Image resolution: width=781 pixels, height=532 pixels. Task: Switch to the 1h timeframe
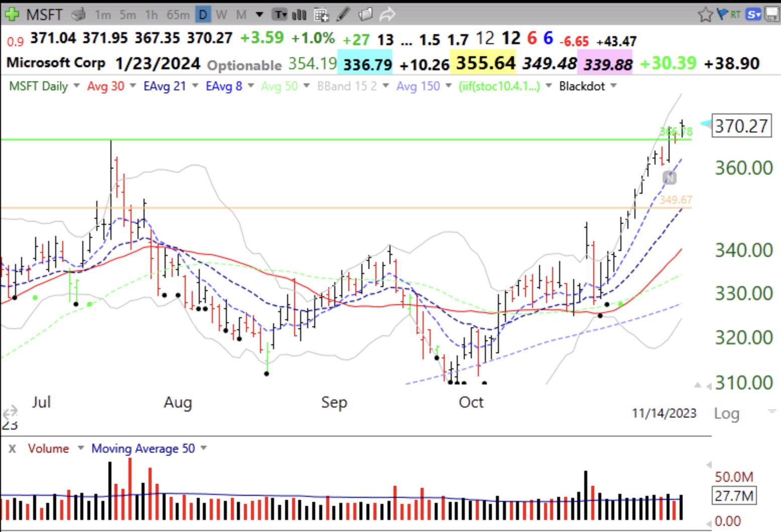click(151, 15)
